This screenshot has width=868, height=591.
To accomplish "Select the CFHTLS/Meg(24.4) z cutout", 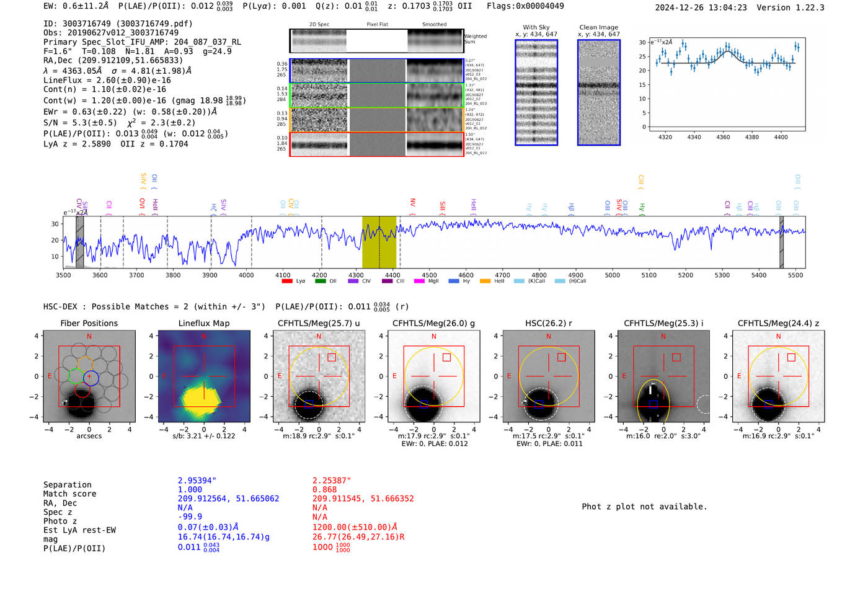I will point(778,376).
